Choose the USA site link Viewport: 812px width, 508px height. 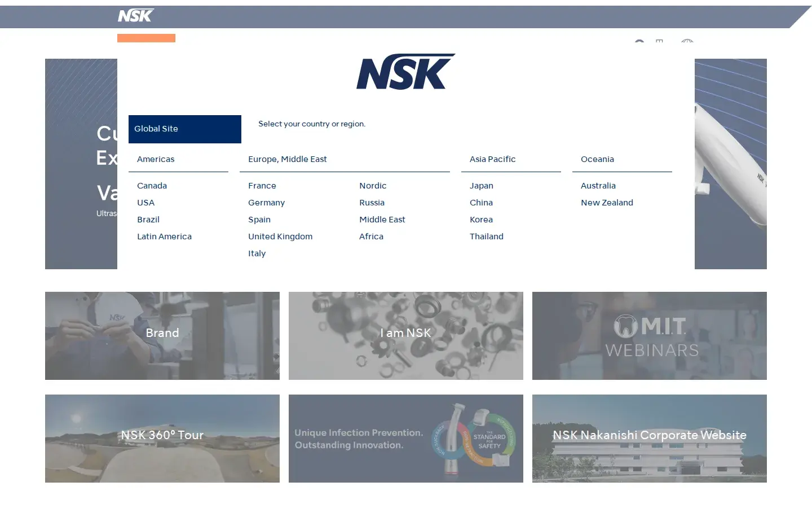coord(145,203)
